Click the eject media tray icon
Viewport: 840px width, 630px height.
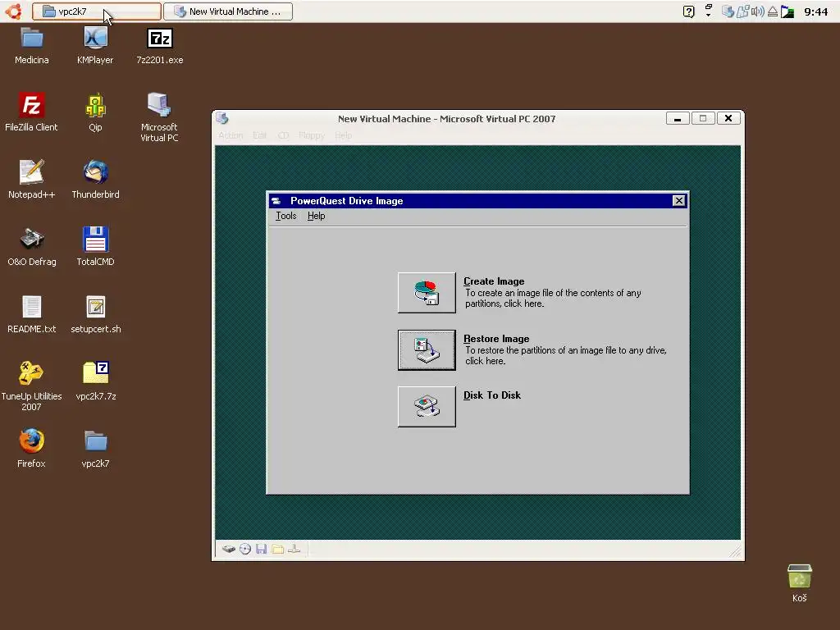click(773, 11)
